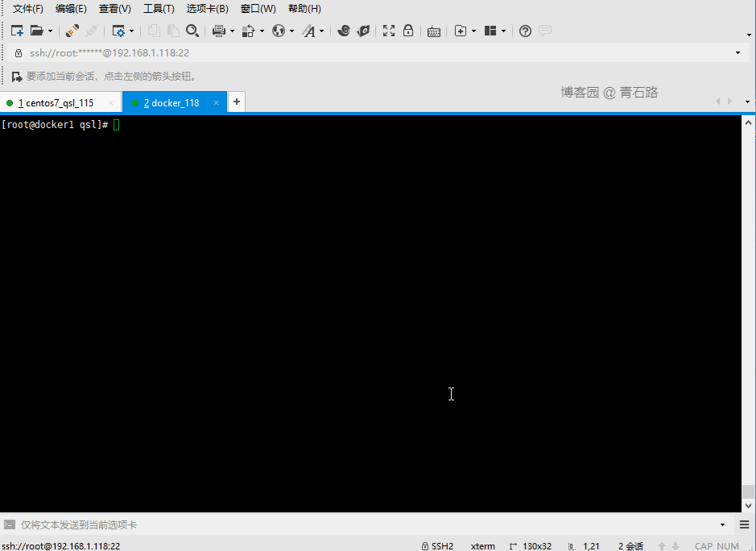The height and width of the screenshot is (551, 756).
Task: Click terminal scrollbar down arrow
Action: (x=748, y=506)
